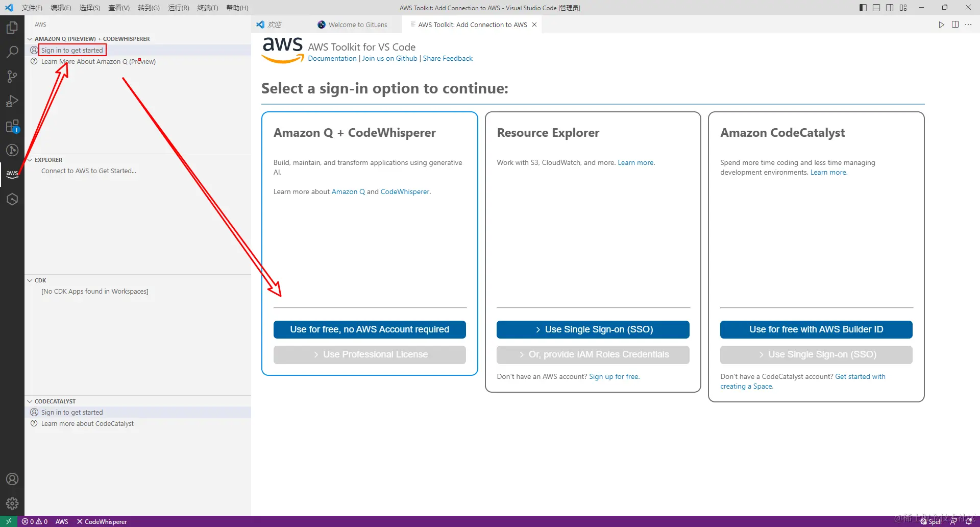Screen dimensions: 980x527
Task: Open the 终端(T) menu
Action: coord(208,8)
